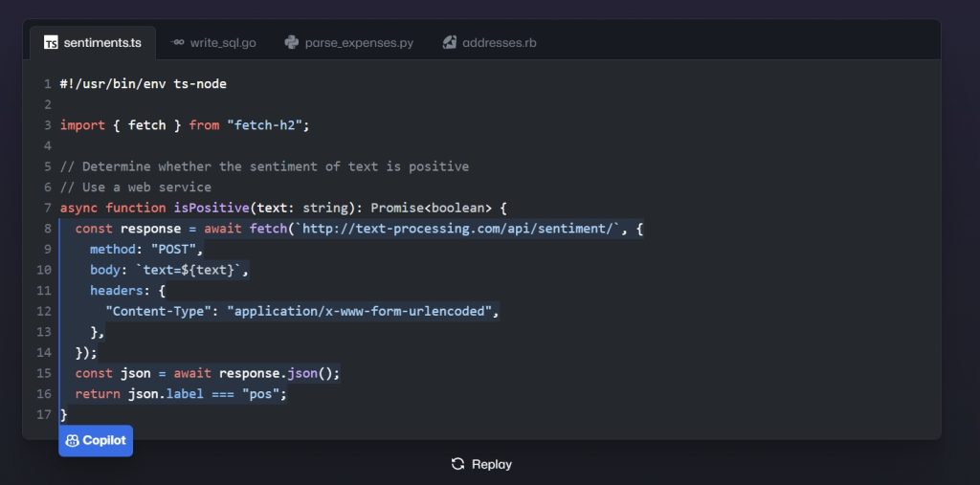This screenshot has width=980, height=485.
Task: Click the Go icon beside write_sql.go
Action: pyautogui.click(x=177, y=42)
